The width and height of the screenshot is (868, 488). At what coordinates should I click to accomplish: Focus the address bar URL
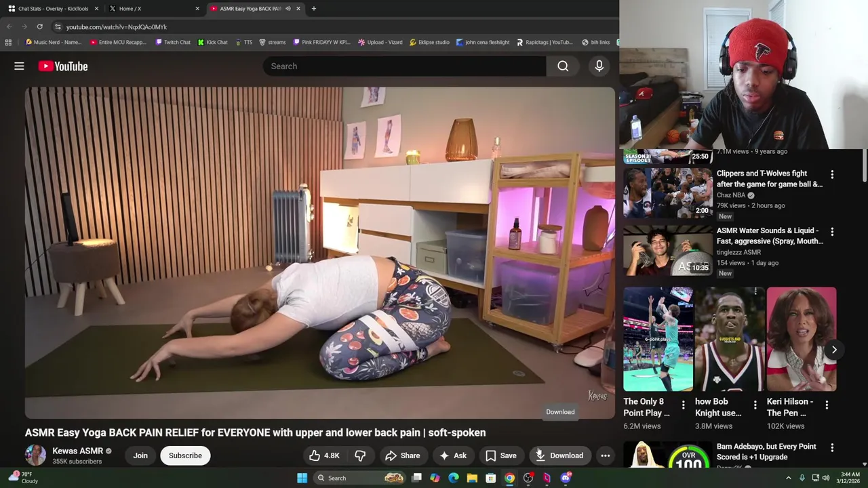tap(117, 26)
